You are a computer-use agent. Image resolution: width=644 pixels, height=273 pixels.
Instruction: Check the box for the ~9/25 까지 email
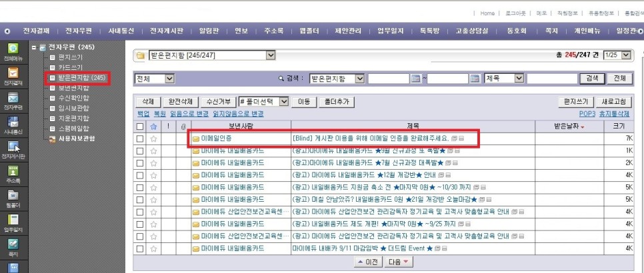tap(140, 224)
